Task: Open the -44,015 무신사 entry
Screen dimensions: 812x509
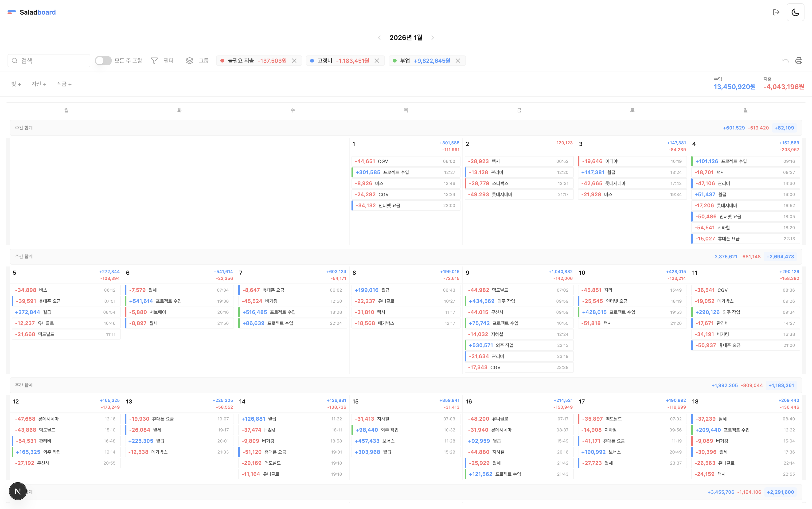Action: pos(519,312)
